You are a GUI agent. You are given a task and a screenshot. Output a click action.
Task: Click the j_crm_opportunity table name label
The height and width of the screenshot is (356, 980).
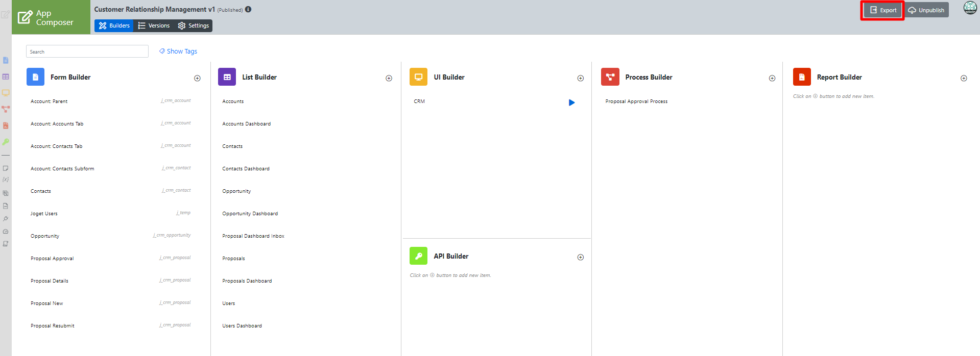pyautogui.click(x=172, y=235)
